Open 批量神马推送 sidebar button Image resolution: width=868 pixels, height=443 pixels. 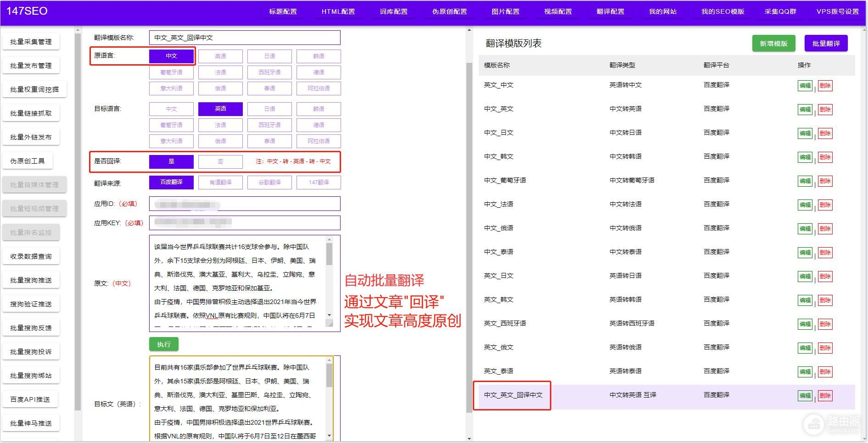click(x=31, y=423)
